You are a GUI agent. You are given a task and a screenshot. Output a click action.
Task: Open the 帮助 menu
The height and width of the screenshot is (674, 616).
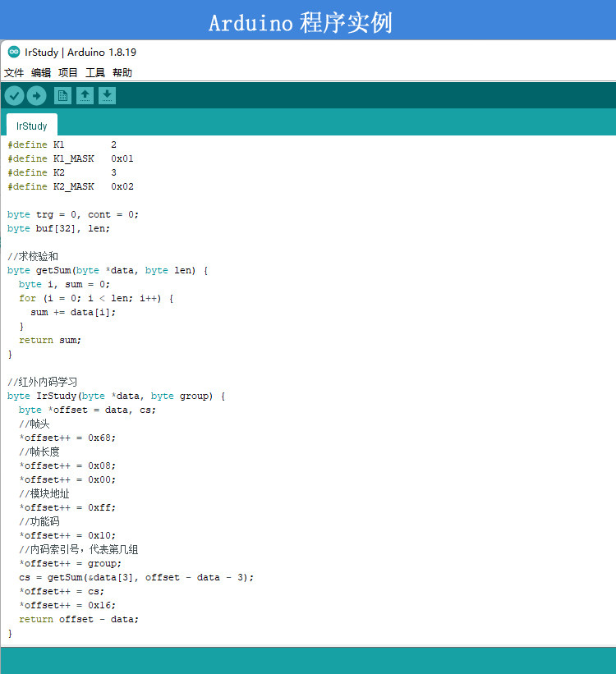[122, 72]
